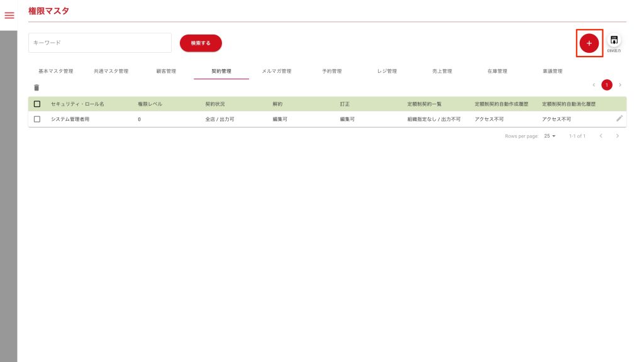The width and height of the screenshot is (644, 362).
Task: Select the 売上管理 tab
Action: 442,72
